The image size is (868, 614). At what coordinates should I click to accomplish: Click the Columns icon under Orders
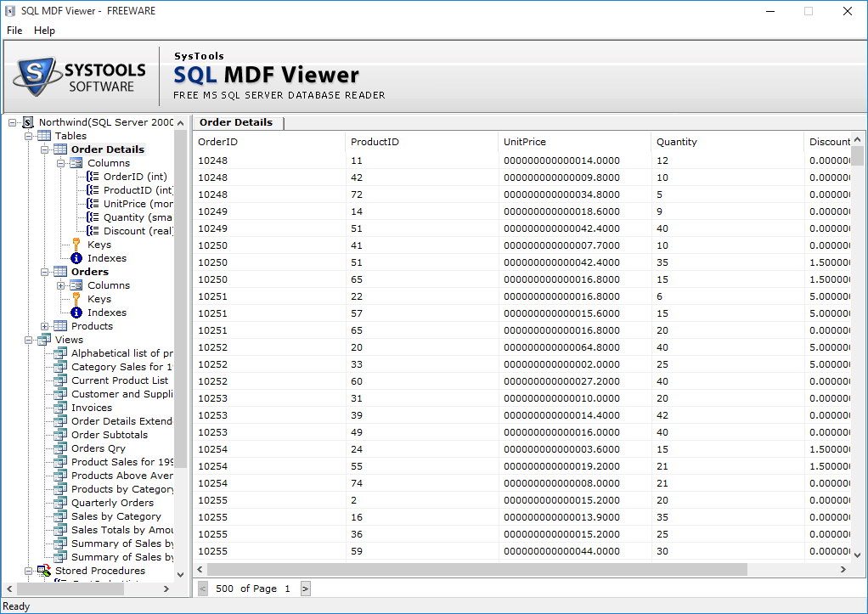click(76, 285)
